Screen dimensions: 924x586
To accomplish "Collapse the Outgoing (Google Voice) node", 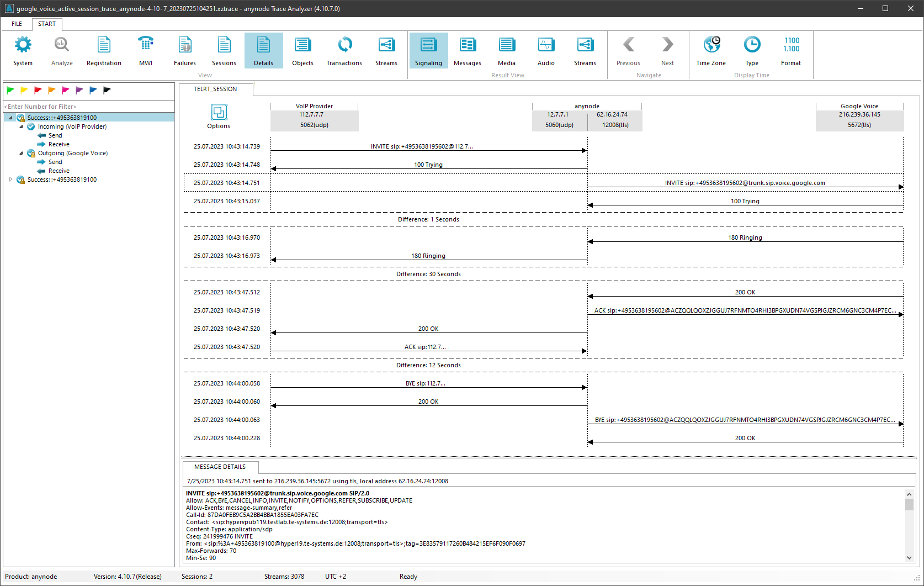I will point(21,153).
